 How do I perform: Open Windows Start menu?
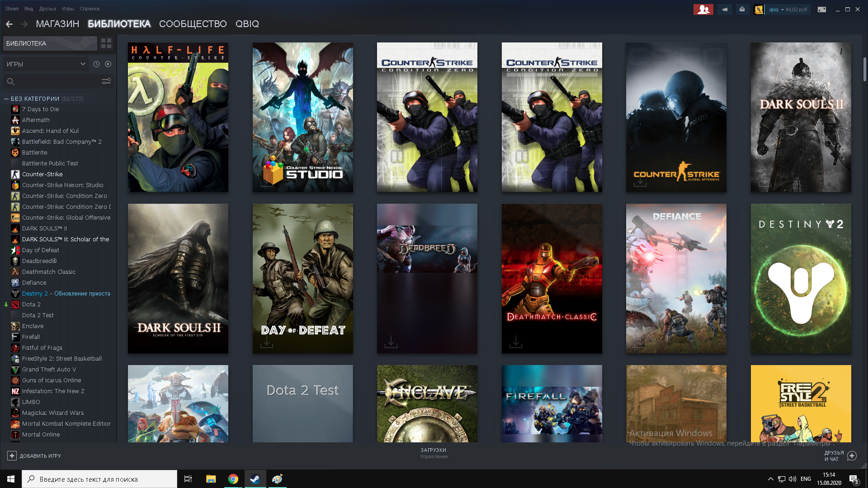point(11,479)
